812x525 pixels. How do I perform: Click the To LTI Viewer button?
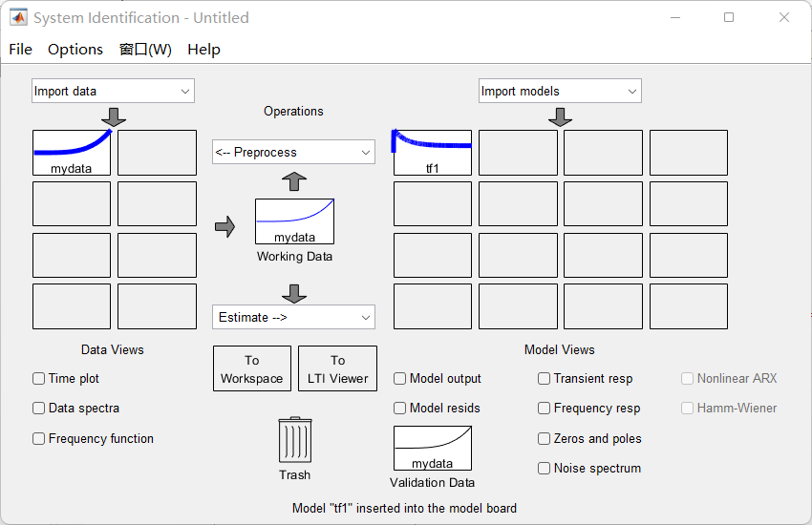point(337,368)
